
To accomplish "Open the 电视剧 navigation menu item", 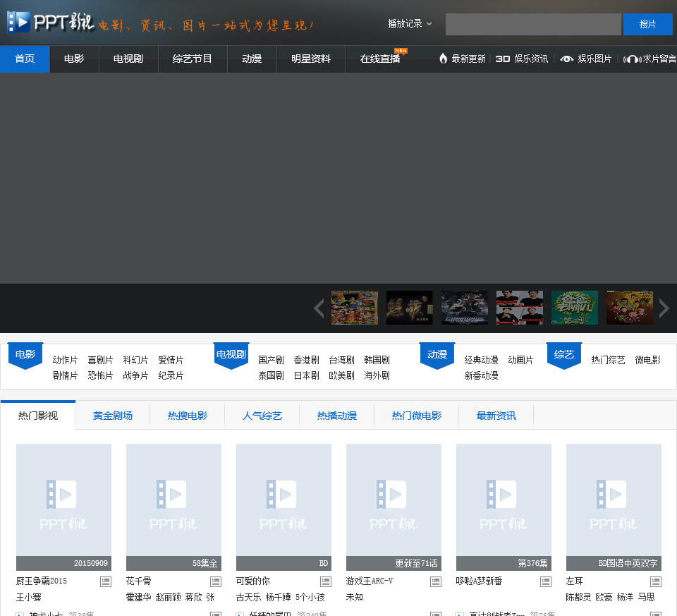I will [x=128, y=59].
